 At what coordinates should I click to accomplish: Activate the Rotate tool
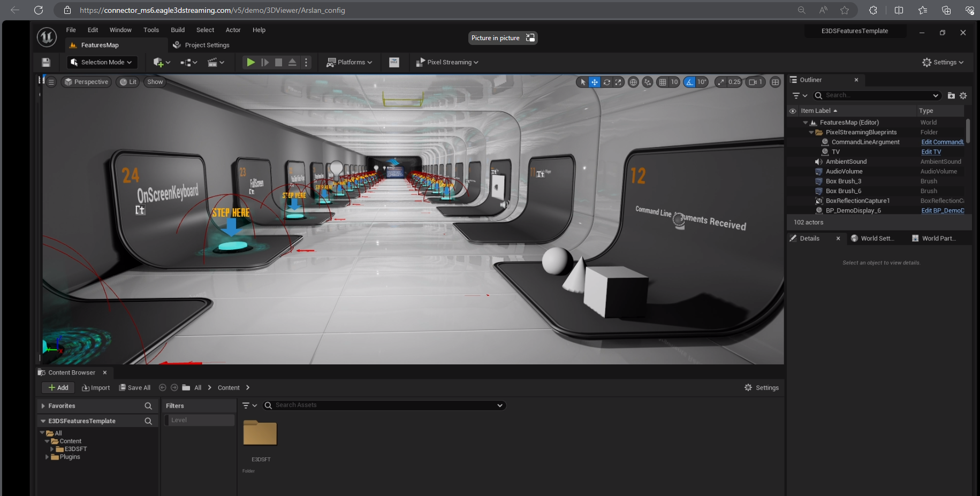coord(606,82)
